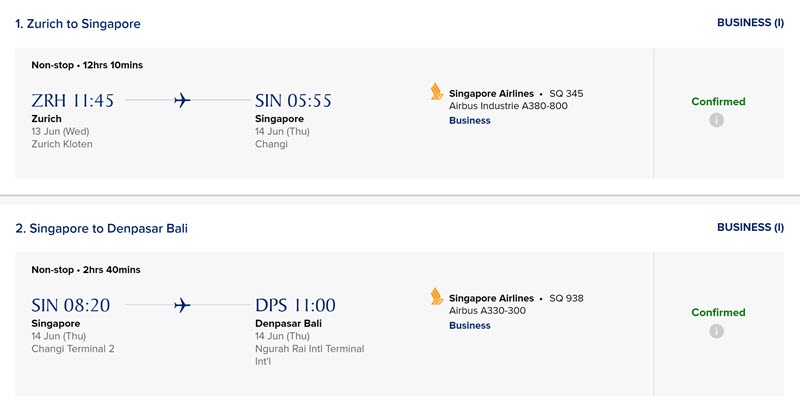The image size is (800, 411).
Task: Select the BUSINESS (I) label for Bali flight
Action: click(x=751, y=227)
